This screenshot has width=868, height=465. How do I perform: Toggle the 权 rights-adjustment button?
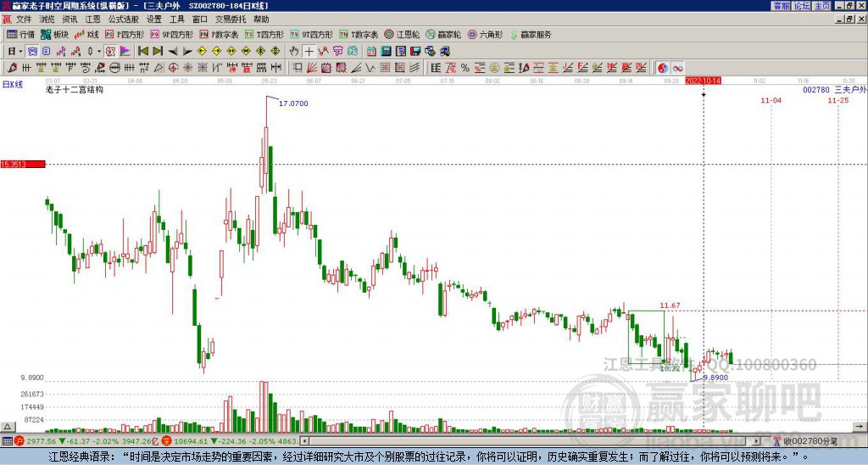pyautogui.click(x=110, y=51)
